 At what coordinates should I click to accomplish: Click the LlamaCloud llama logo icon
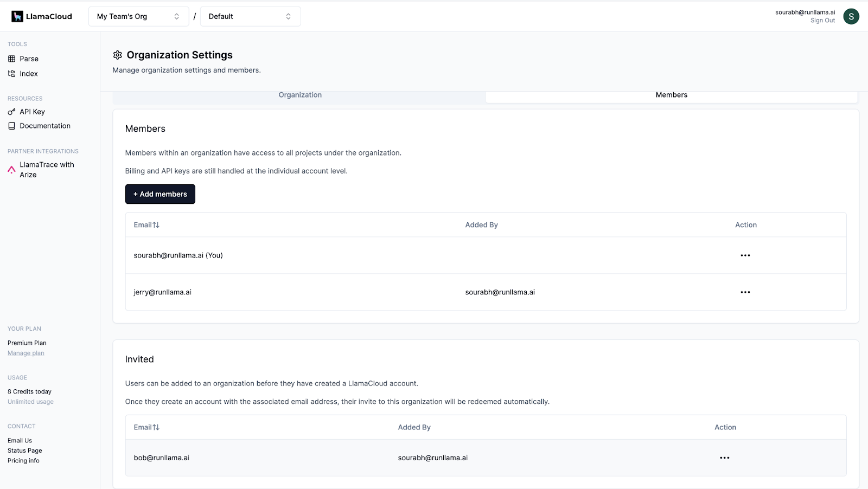pos(17,16)
